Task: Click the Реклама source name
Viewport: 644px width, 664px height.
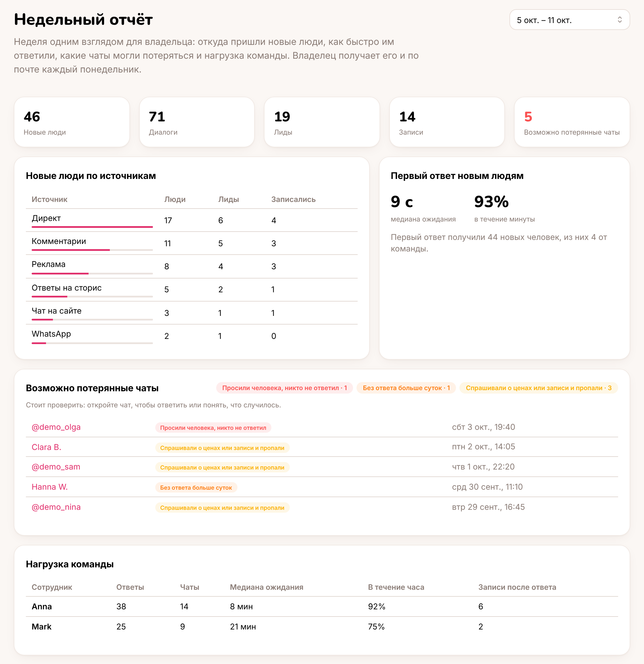Action: pyautogui.click(x=48, y=264)
